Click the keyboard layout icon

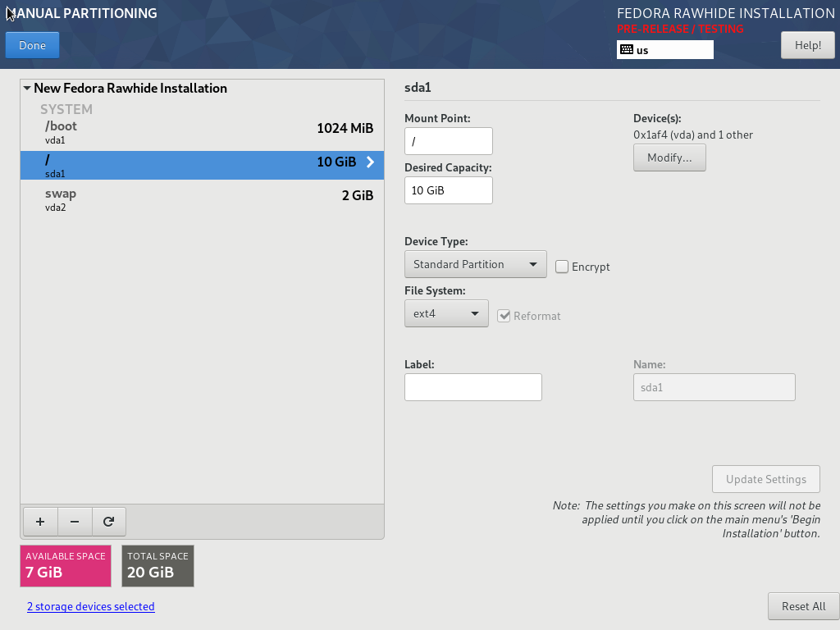(627, 50)
